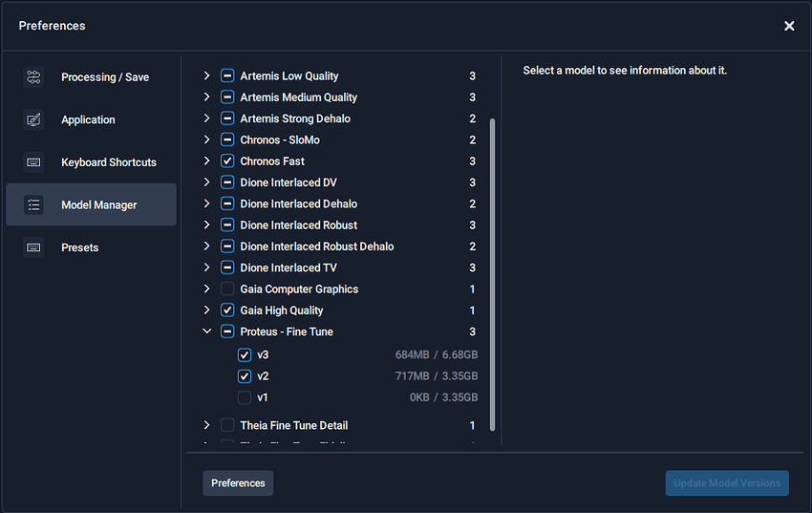Expand the Gaia Computer Graphics row
This screenshot has height=513, width=812.
[206, 289]
